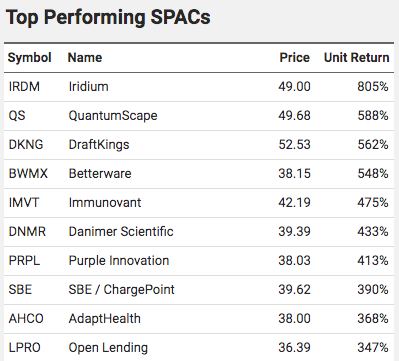Sort table by Unit Return header
Screen dimensions: 399x361
[x=356, y=58]
